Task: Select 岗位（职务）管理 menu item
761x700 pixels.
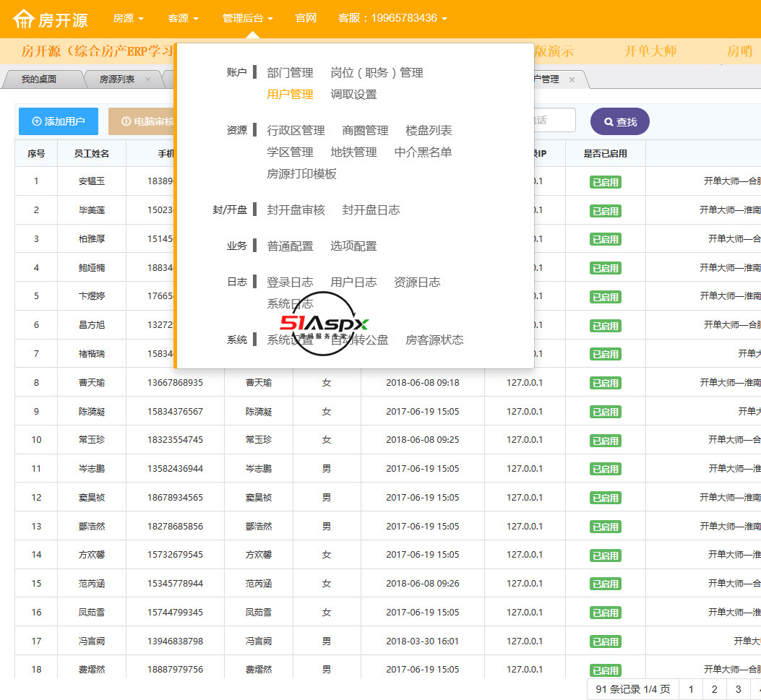Action: 377,73
